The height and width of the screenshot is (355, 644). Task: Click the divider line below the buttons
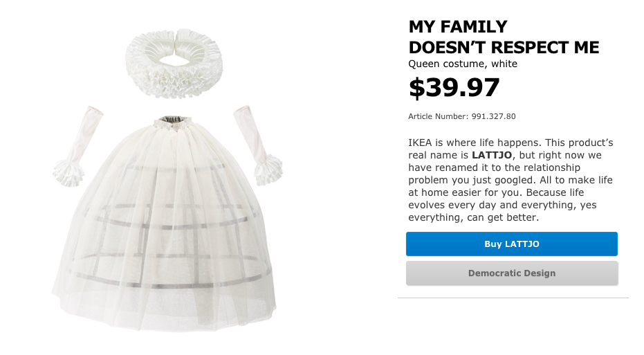tap(513, 298)
